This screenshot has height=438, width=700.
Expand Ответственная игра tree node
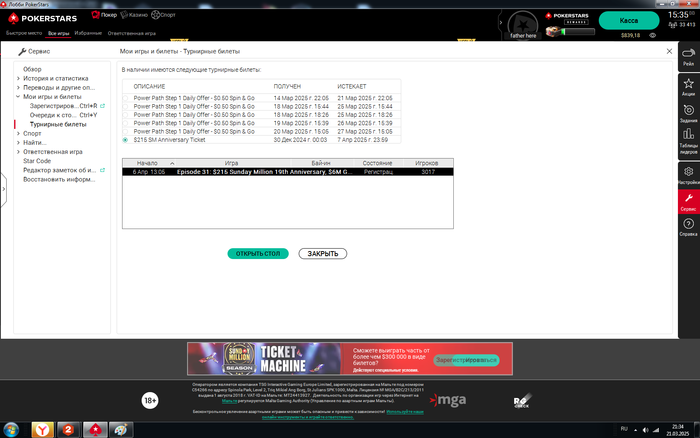[x=18, y=152]
